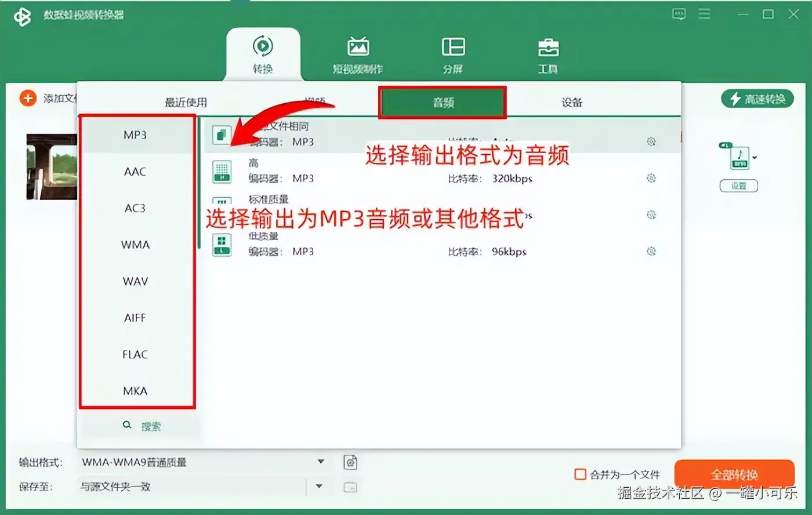This screenshot has width=812, height=515.
Task: Close the converter window
Action: click(794, 14)
